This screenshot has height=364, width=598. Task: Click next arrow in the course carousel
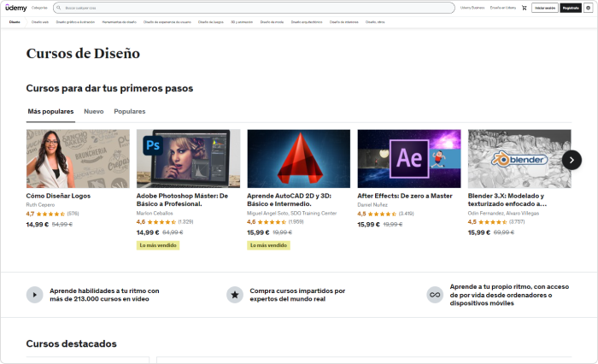click(572, 161)
